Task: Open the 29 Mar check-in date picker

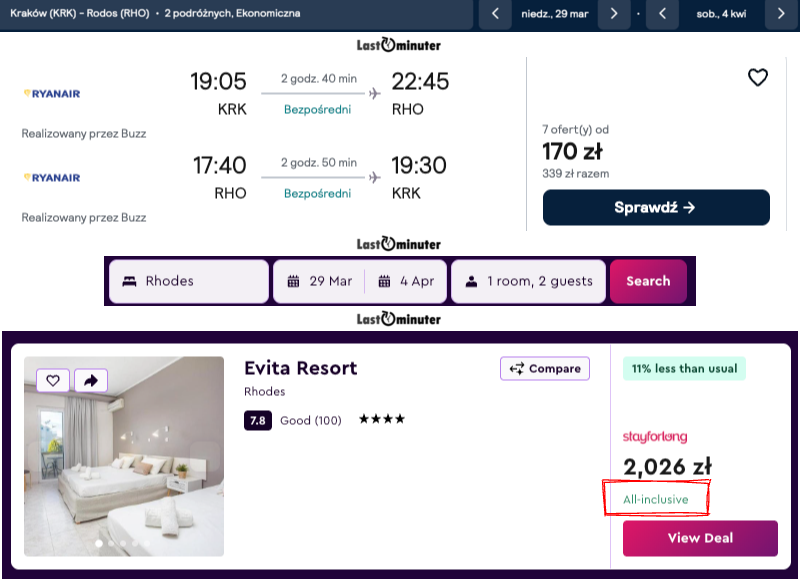Action: tap(320, 281)
